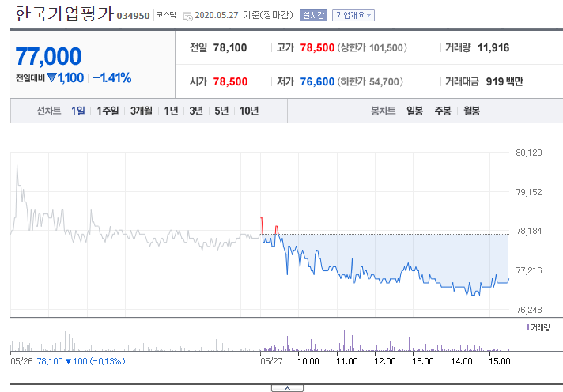Collapse the chart panel with bottom arrow
The height and width of the screenshot is (392, 563).
(x=287, y=388)
